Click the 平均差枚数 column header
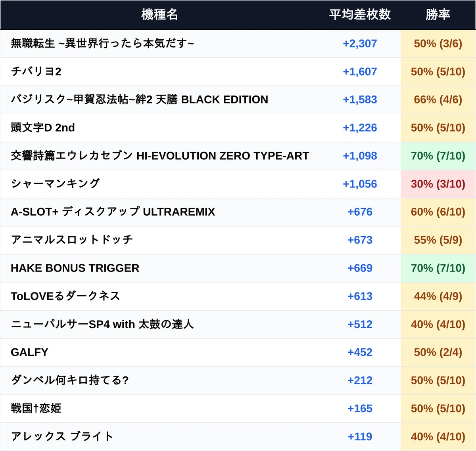 pos(360,15)
